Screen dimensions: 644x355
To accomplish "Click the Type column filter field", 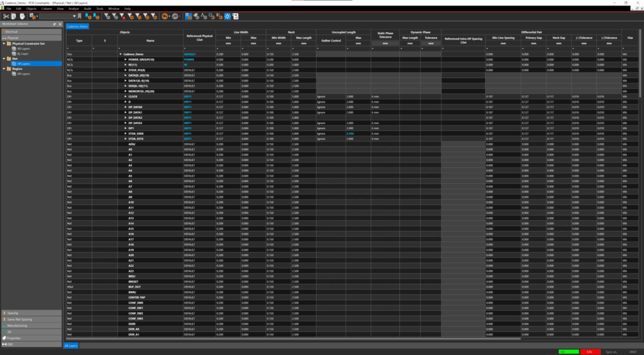I will tap(79, 48).
